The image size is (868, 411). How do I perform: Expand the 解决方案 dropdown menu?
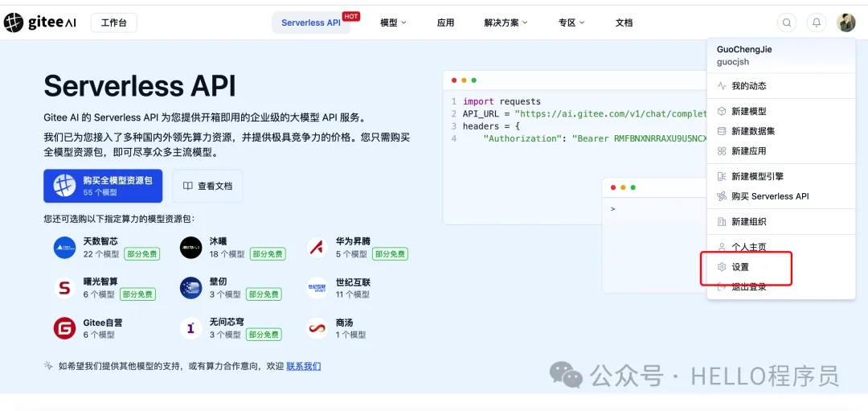506,23
